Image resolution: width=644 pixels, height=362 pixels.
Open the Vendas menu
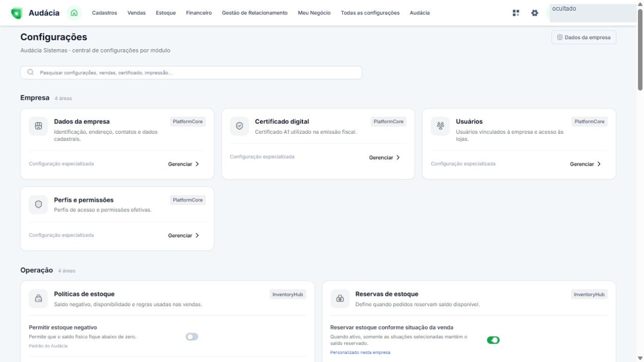(136, 13)
